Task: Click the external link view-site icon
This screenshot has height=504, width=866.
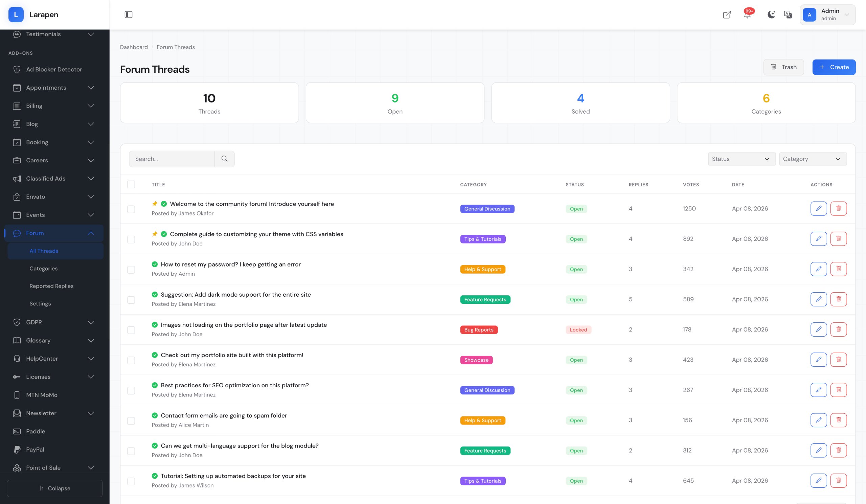Action: tap(727, 15)
